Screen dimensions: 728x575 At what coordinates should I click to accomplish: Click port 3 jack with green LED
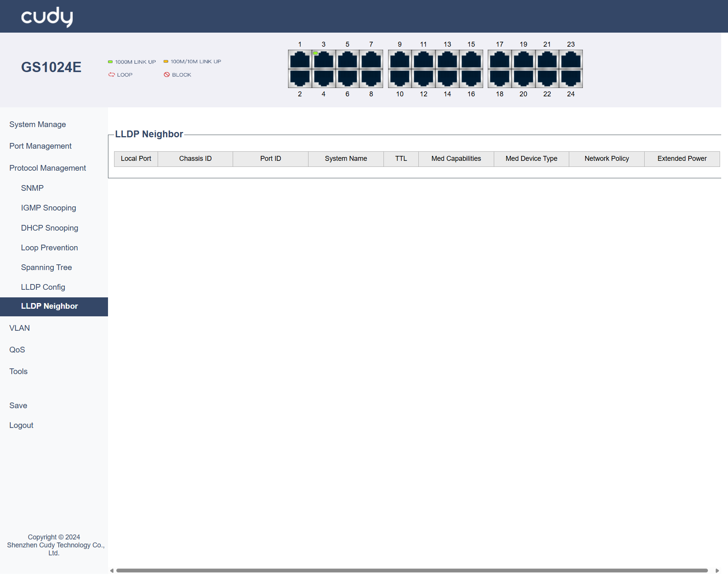coord(323,60)
